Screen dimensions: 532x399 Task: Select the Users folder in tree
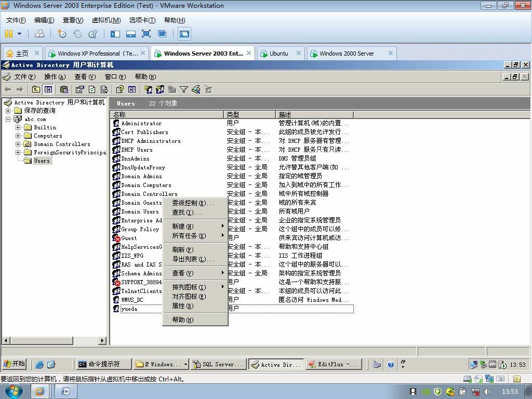pyautogui.click(x=42, y=161)
